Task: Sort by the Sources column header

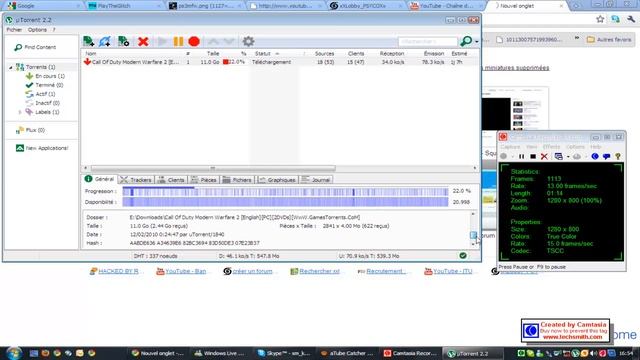Action: 324,53
